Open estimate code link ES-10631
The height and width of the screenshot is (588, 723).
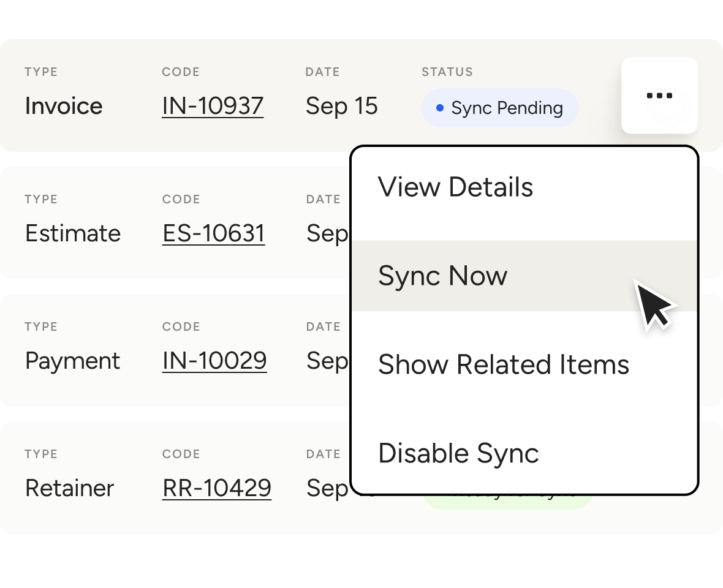pos(213,233)
